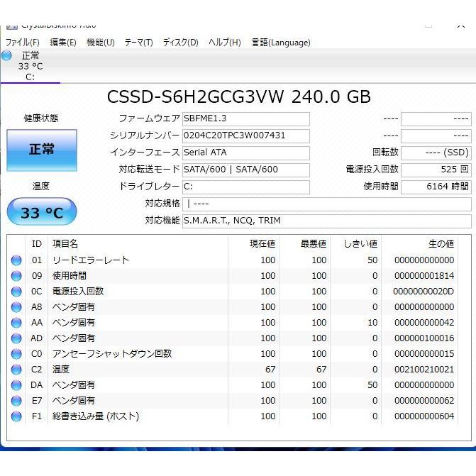Screen dimensions: 476x476
Task: Click the 生の値 column header
Action: coord(441,244)
